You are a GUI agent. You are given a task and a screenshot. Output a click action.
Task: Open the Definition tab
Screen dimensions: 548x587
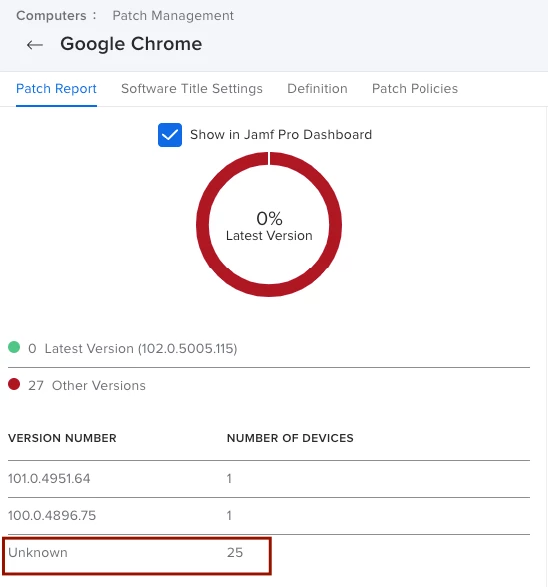pos(317,89)
